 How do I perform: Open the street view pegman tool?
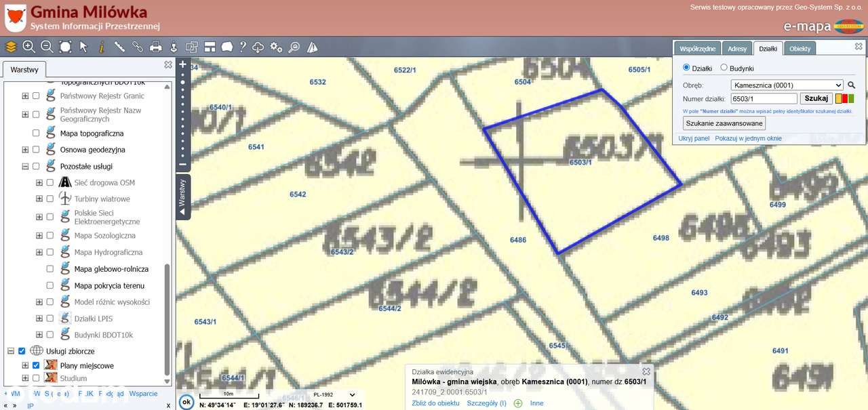click(174, 47)
